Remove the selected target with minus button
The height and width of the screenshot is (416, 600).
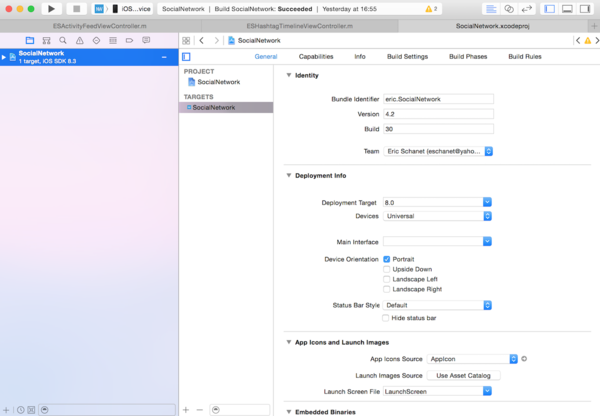coord(200,410)
